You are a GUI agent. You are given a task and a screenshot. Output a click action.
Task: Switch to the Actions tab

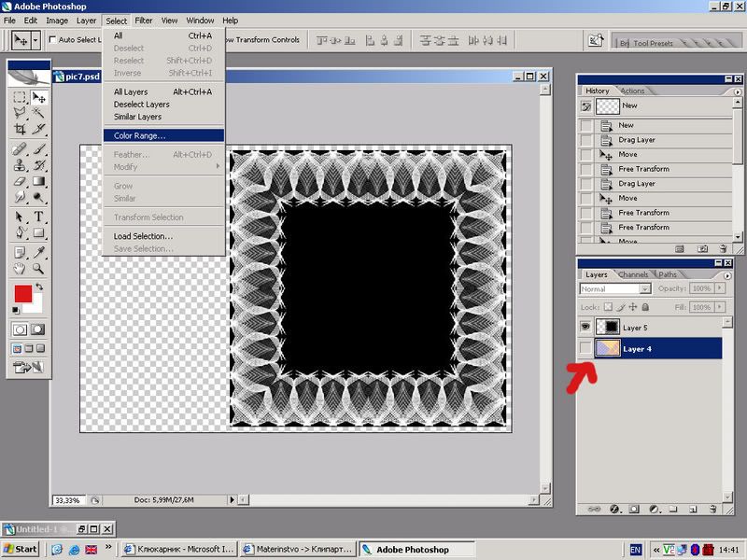click(632, 91)
